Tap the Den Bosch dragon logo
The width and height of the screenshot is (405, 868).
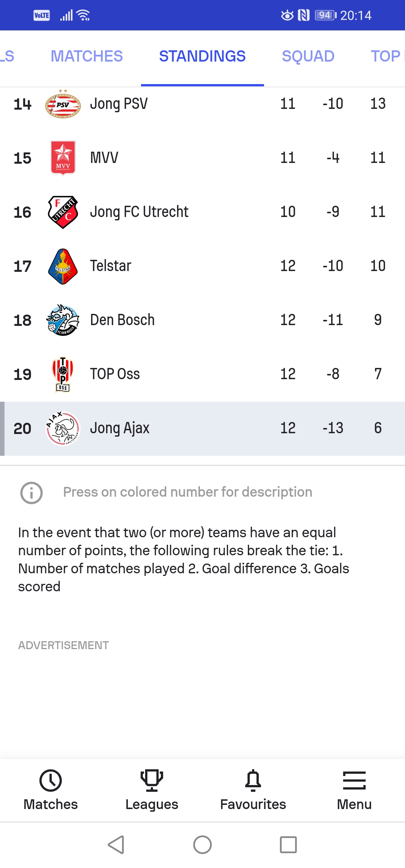point(63,320)
